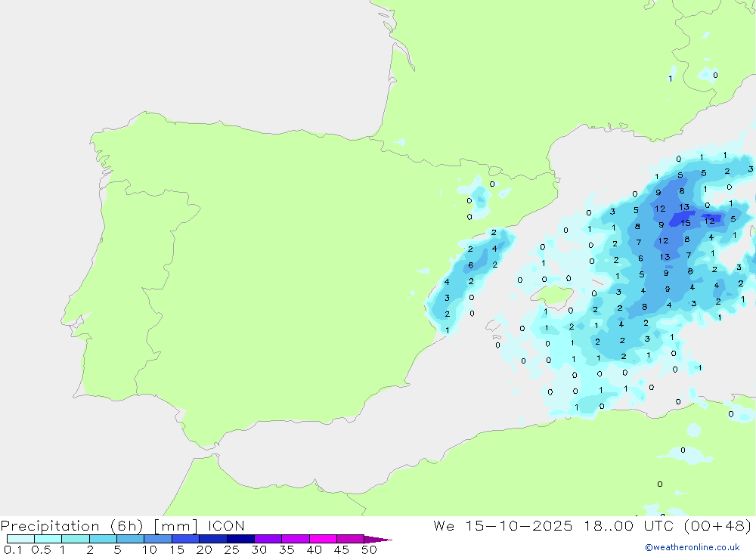Click the 0.1–0.5 mm palest cyan legend swatch
This screenshot has height=554, width=756.
(x=20, y=539)
